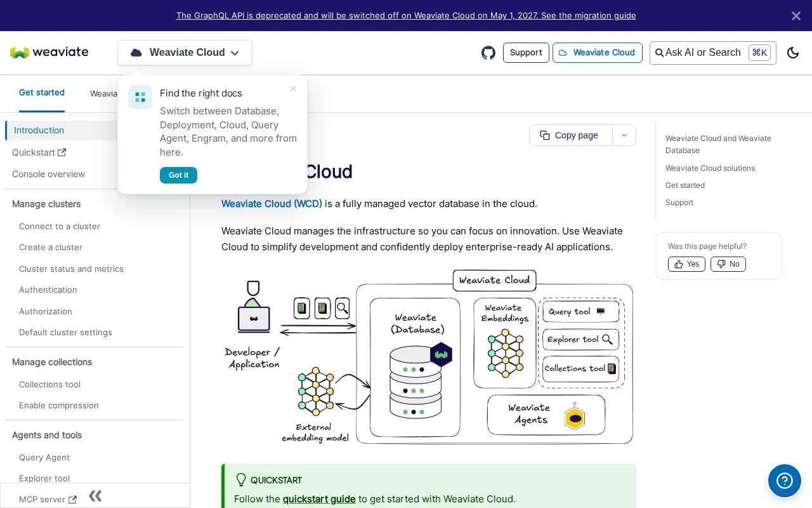Go to Console overview page

click(48, 174)
